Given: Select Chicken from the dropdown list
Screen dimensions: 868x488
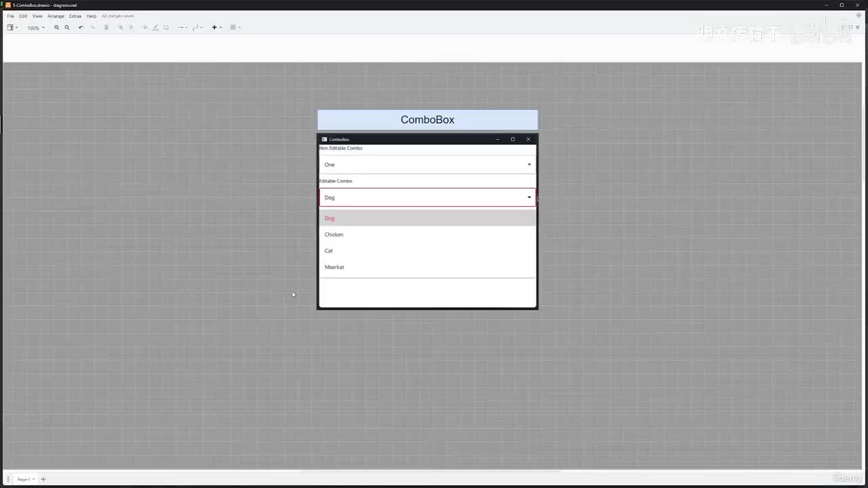Looking at the screenshot, I should pos(427,235).
